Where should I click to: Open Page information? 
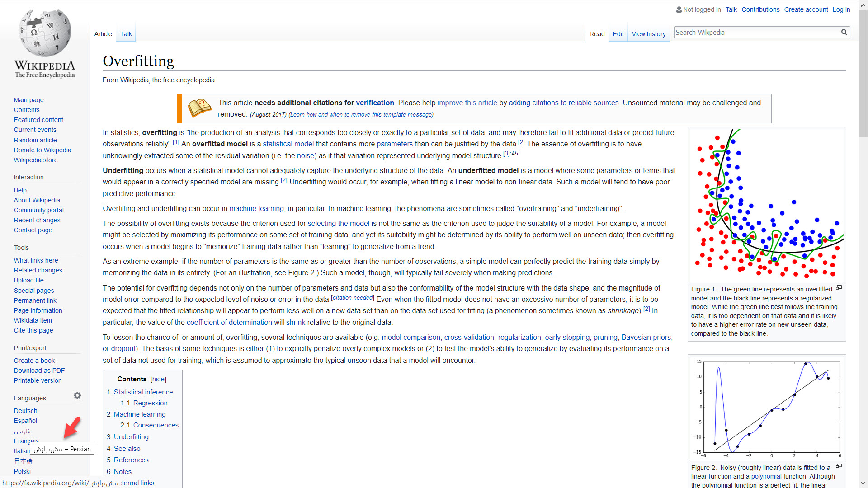point(38,310)
